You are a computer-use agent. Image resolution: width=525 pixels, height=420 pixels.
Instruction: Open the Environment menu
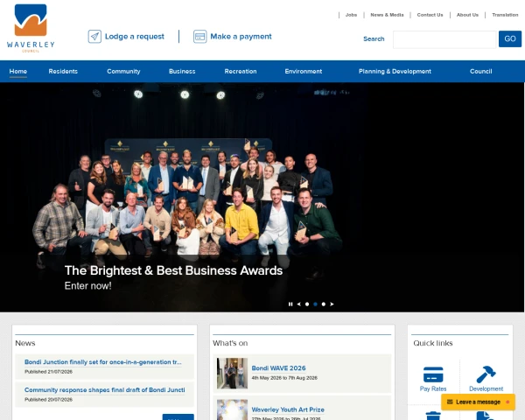pyautogui.click(x=304, y=72)
